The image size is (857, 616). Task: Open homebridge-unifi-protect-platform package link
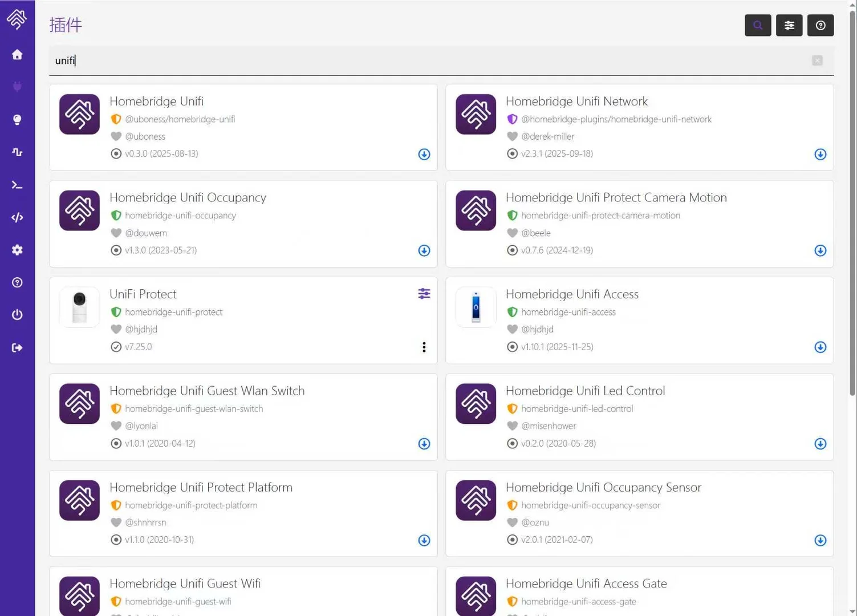pyautogui.click(x=191, y=505)
